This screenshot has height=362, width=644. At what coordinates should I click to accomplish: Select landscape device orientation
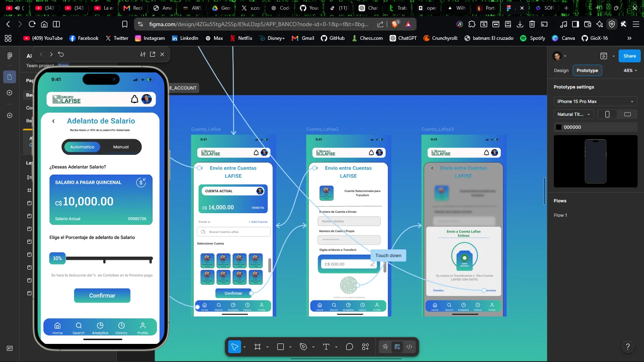(627, 114)
